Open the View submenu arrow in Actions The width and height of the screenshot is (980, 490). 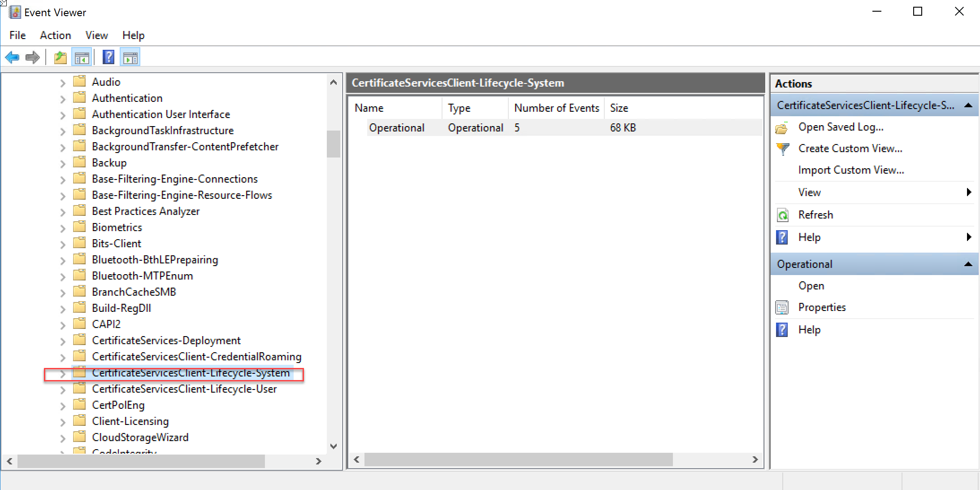[x=968, y=192]
